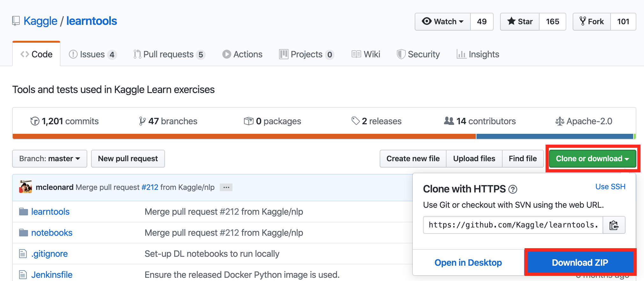Click the notebooks folder icon
This screenshot has width=644, height=281.
pyautogui.click(x=23, y=233)
